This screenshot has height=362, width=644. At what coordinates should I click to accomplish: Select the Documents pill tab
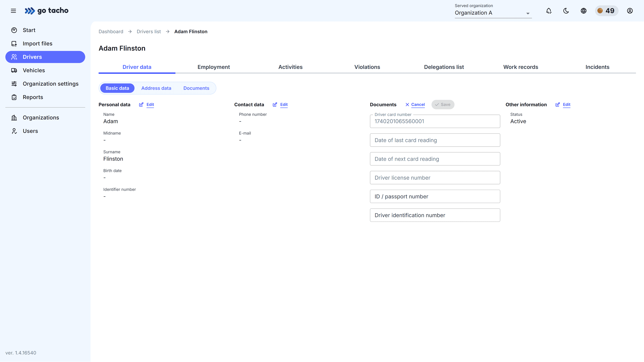pos(196,88)
